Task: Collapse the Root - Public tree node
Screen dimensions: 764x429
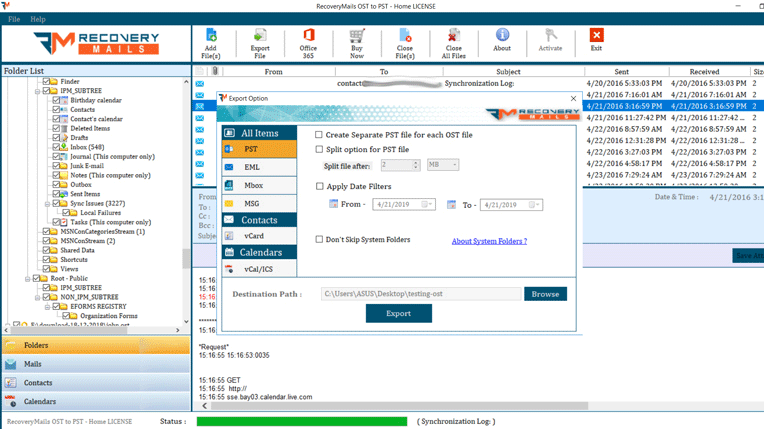Action: point(27,279)
